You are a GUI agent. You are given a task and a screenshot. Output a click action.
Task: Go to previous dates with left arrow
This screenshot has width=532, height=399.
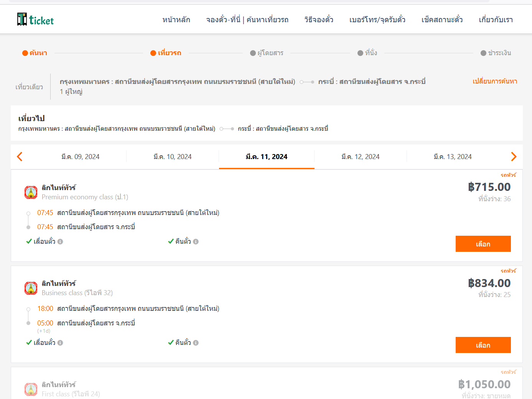pos(20,156)
